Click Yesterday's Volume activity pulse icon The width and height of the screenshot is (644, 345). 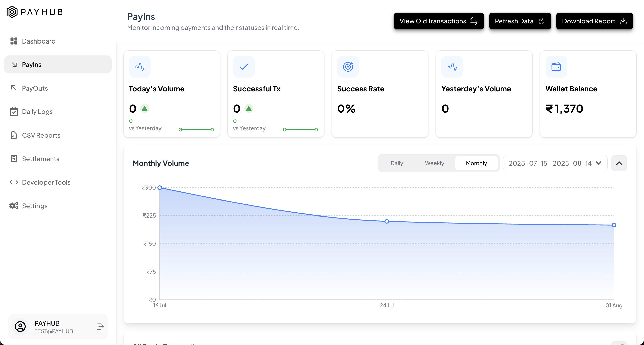click(452, 67)
